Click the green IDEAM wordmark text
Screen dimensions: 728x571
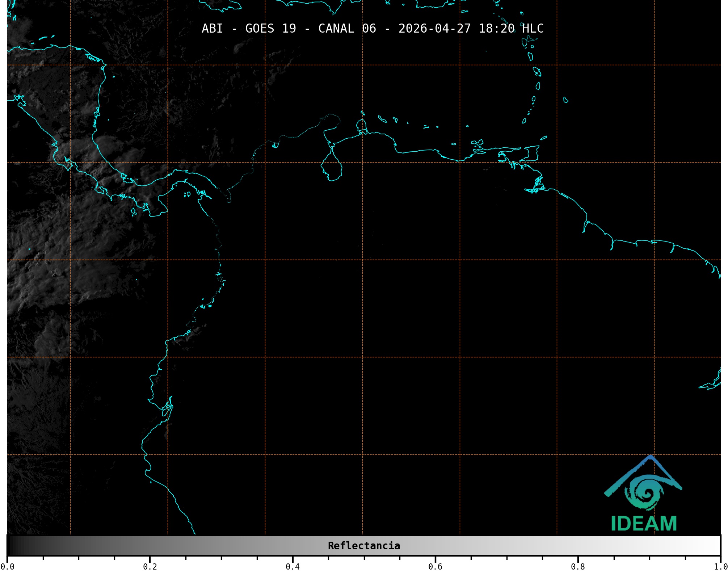644,524
